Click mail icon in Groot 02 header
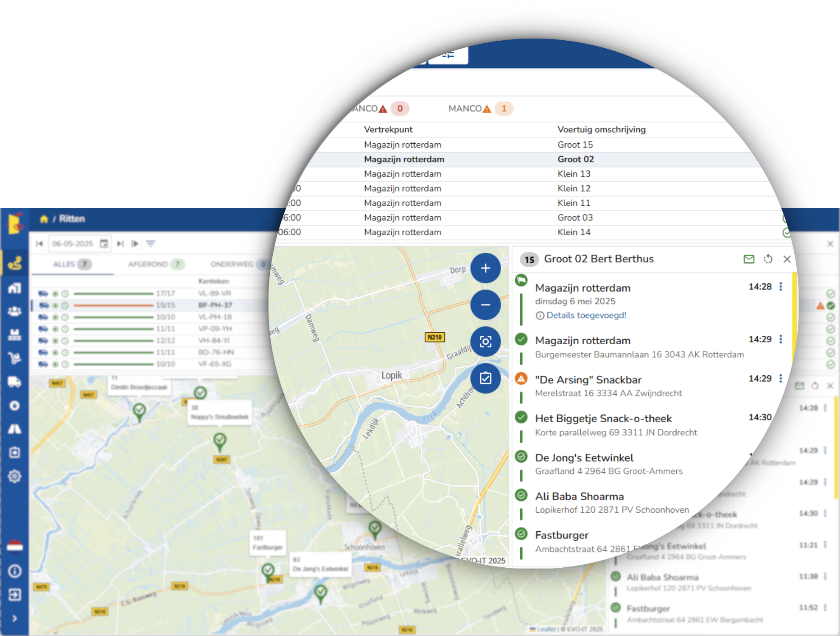This screenshot has height=636, width=840. (749, 259)
